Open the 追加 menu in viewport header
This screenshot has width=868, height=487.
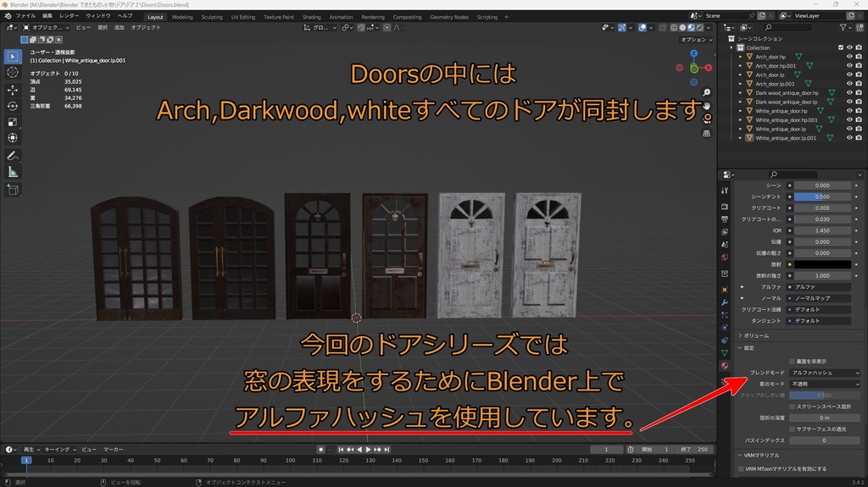(x=119, y=28)
